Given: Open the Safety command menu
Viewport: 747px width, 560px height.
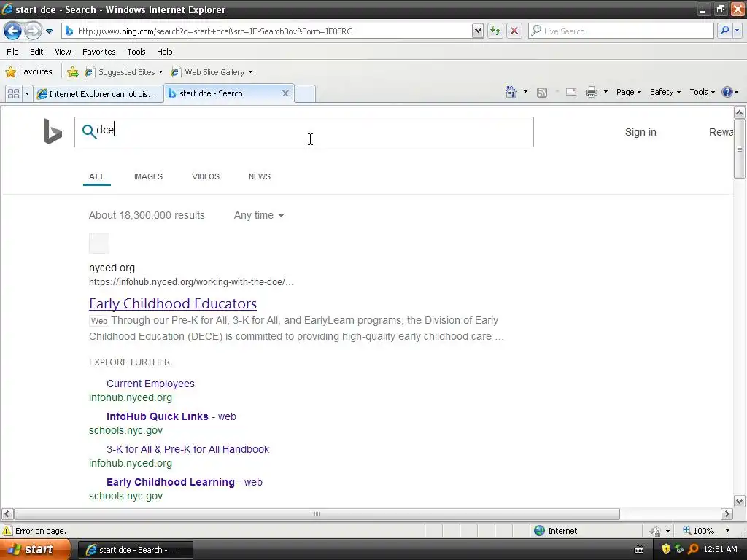Looking at the screenshot, I should click(x=665, y=92).
